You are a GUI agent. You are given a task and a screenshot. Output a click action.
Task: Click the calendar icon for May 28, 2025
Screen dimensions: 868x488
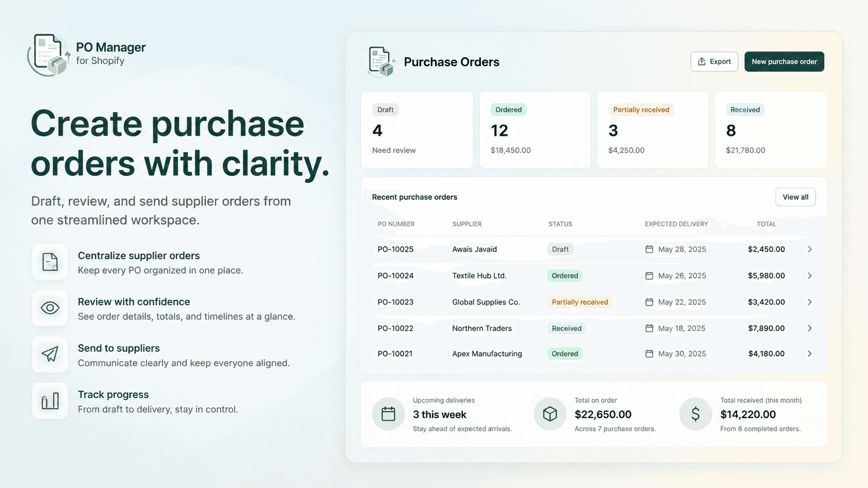[x=649, y=249]
